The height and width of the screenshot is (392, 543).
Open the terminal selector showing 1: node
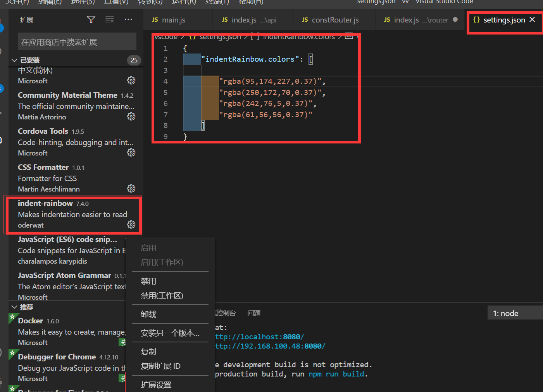click(515, 313)
